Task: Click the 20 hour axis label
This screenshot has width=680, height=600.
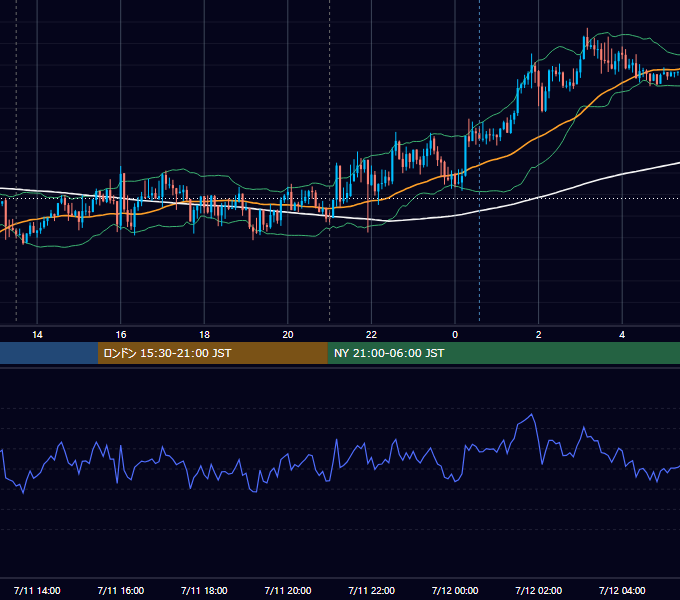Action: click(x=288, y=335)
